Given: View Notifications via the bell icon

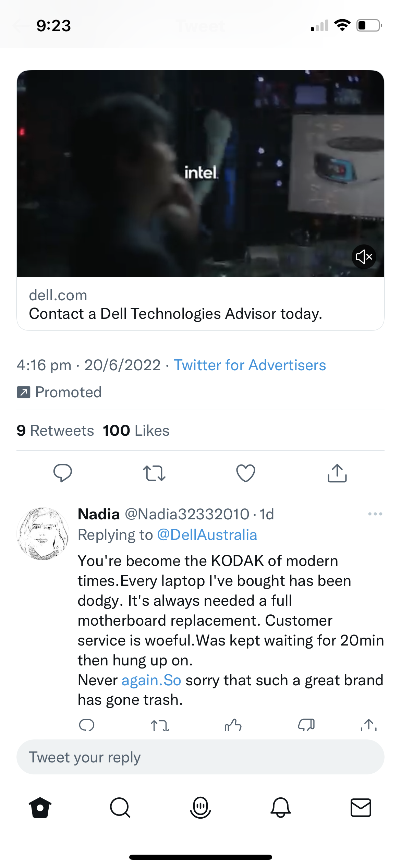Looking at the screenshot, I should [281, 807].
